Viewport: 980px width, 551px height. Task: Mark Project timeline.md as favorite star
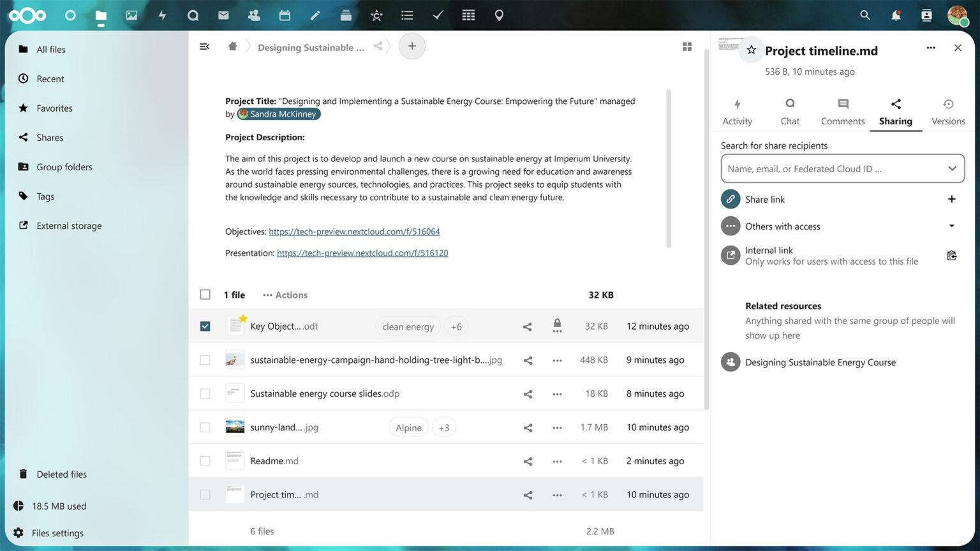tap(752, 50)
